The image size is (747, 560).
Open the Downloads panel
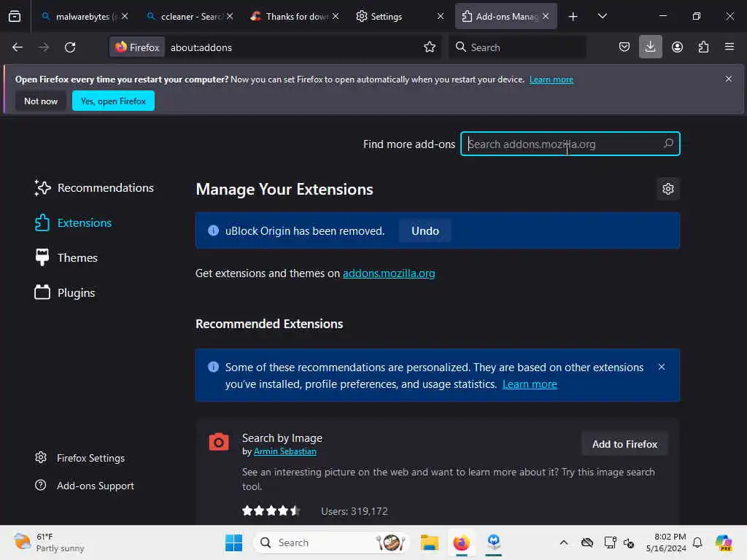click(650, 47)
